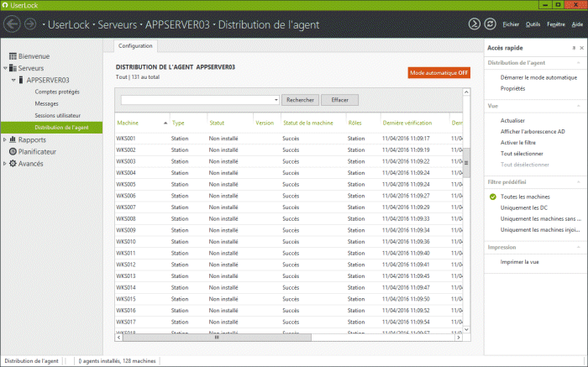
Task: Select Uniquement les machines injoi... filter
Action: (540, 230)
